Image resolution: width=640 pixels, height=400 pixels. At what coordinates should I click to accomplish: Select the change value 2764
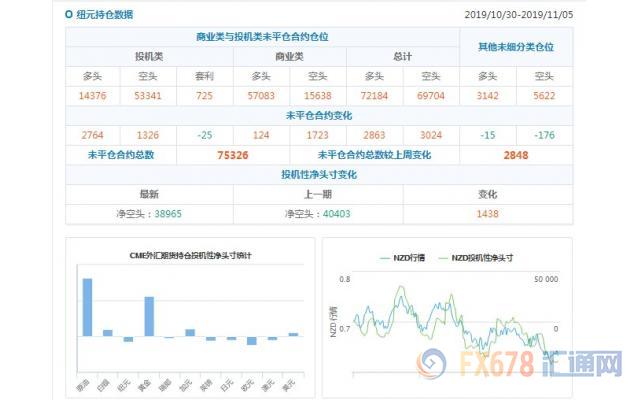[x=92, y=135]
